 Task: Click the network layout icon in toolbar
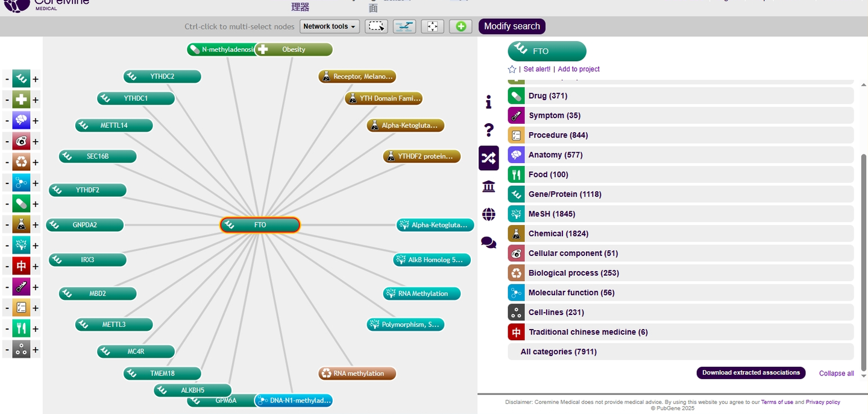pos(404,27)
